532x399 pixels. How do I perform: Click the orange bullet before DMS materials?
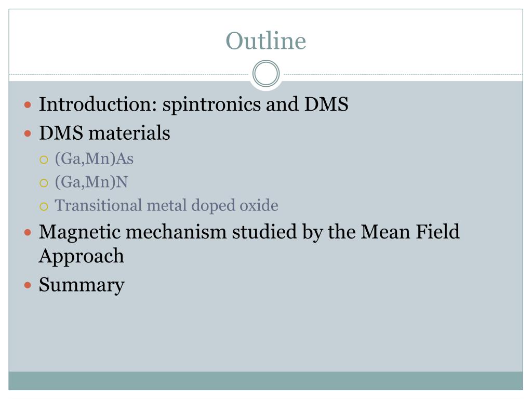(x=28, y=134)
